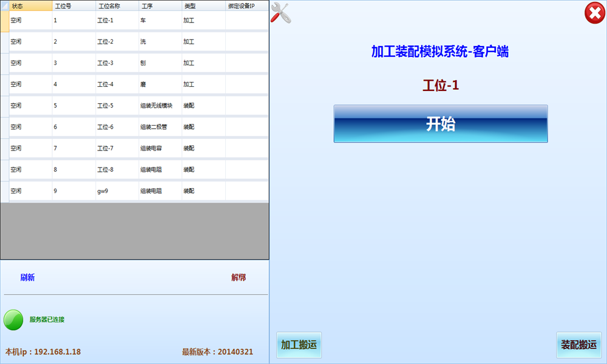Click the 最新版本：20140321 label
The height and width of the screenshot is (364, 607).
coord(217,352)
